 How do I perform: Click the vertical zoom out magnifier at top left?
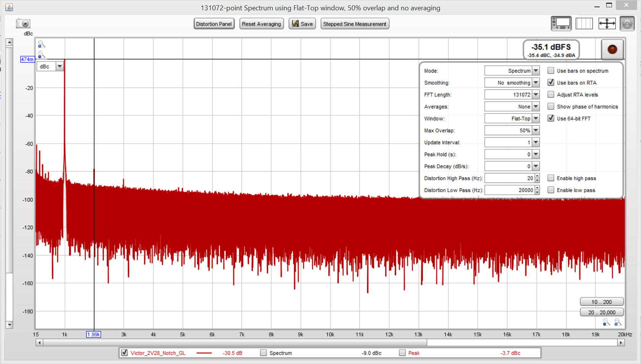click(41, 55)
